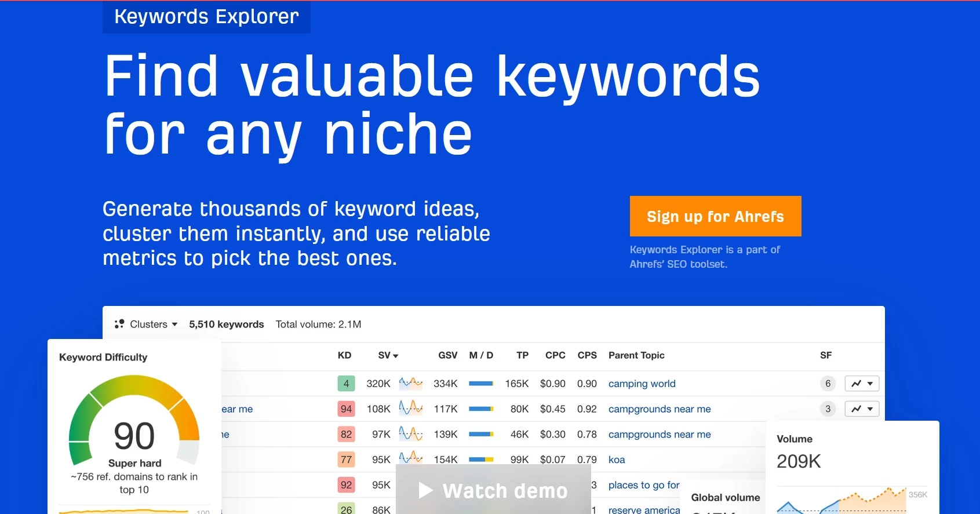Image resolution: width=980 pixels, height=514 pixels.
Task: Click the Parent Topic column header
Action: (x=636, y=355)
